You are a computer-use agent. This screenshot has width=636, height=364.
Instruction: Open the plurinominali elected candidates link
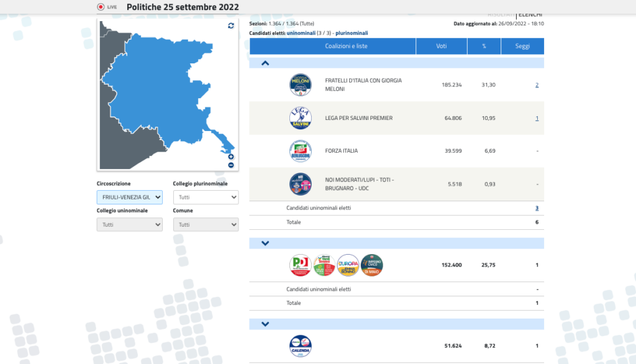352,33
